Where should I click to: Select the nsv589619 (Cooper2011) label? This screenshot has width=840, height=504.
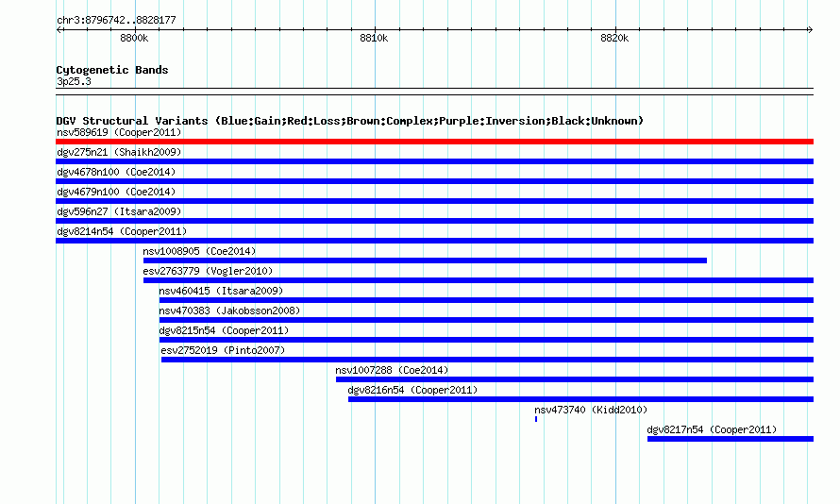[119, 132]
